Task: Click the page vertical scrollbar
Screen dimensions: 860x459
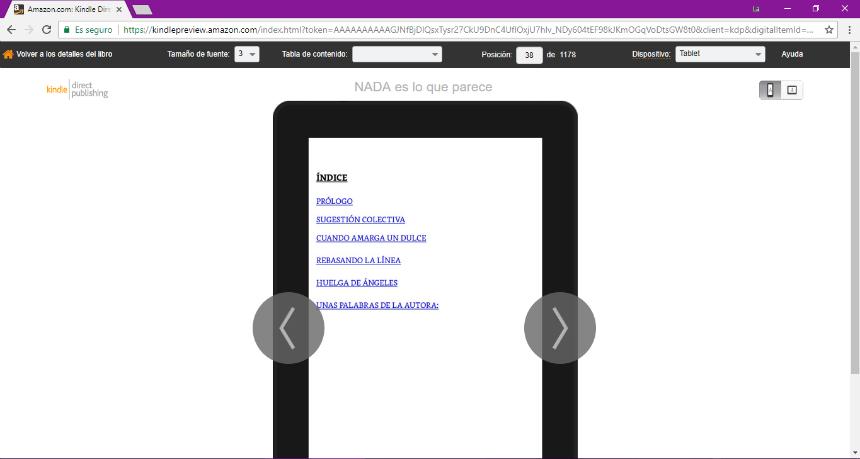Action: [x=855, y=214]
